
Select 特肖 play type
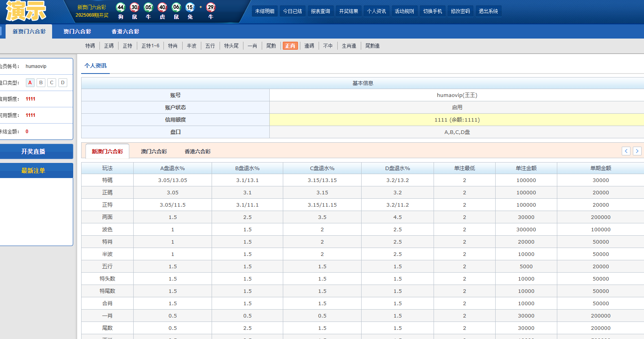[x=173, y=46]
